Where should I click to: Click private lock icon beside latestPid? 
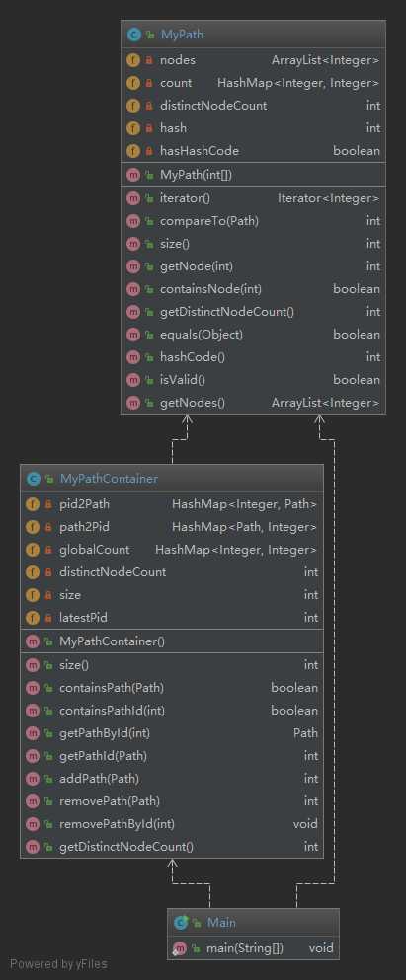tap(48, 618)
